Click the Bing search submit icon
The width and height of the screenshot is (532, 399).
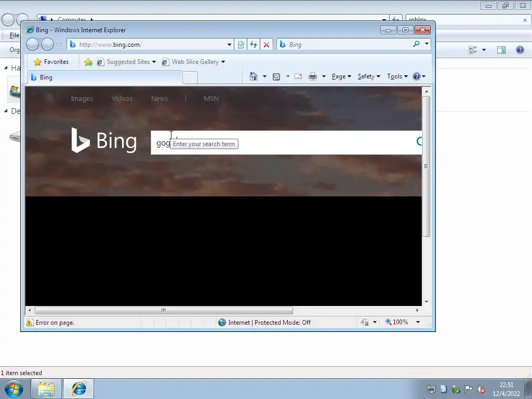pyautogui.click(x=419, y=142)
